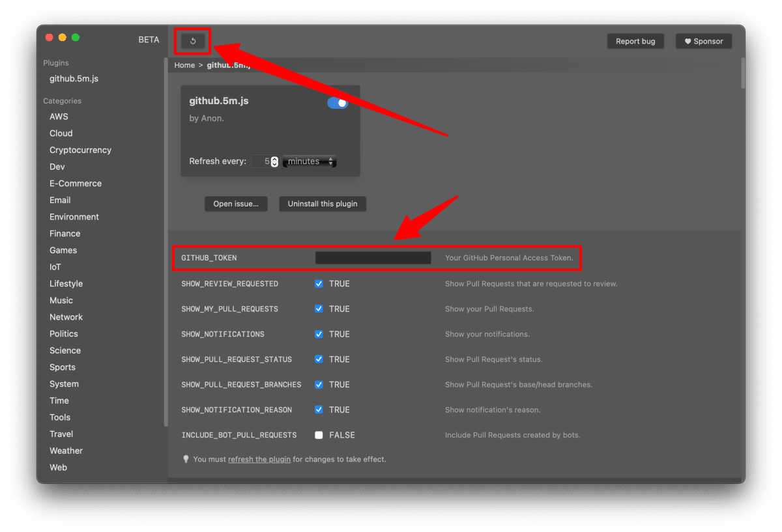782x532 pixels.
Task: Select the System category
Action: (64, 384)
